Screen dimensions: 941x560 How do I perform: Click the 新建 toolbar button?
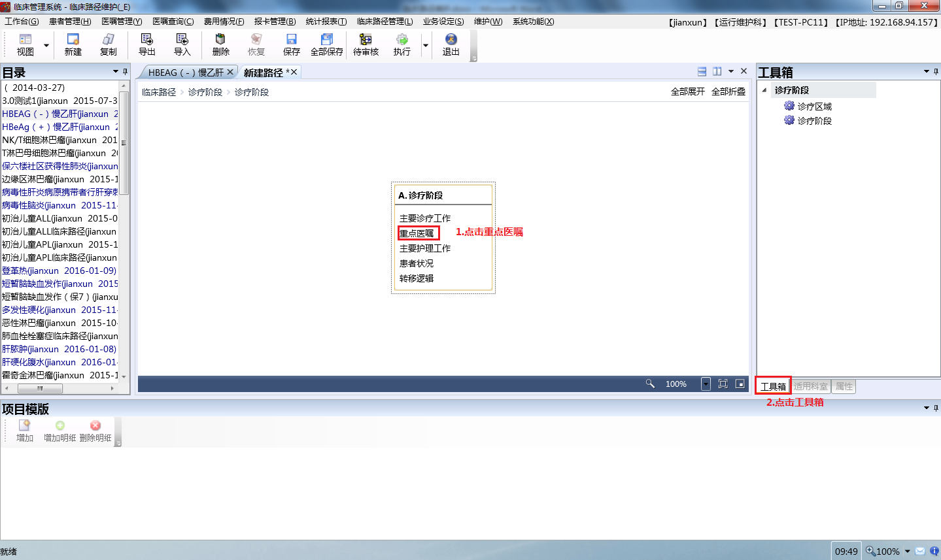coord(73,45)
